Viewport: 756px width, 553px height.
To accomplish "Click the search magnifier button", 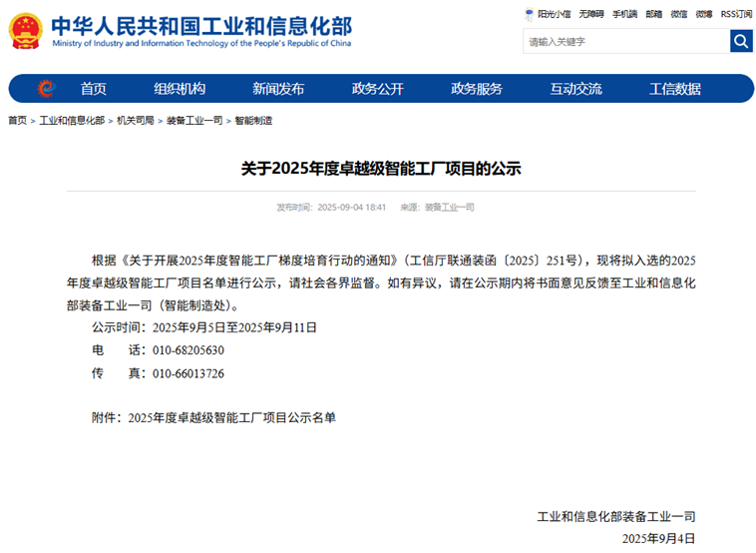I will pos(741,41).
